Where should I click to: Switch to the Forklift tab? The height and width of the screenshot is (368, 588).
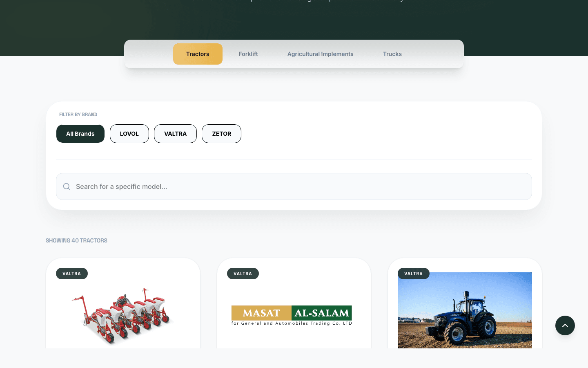(x=248, y=54)
